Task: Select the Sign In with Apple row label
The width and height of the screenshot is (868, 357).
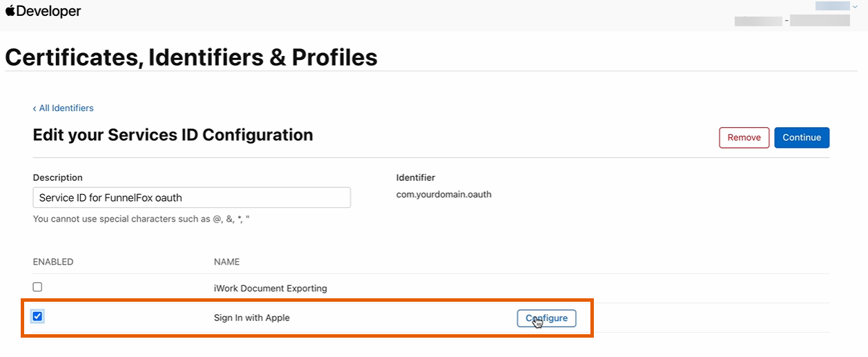Action: 251,318
